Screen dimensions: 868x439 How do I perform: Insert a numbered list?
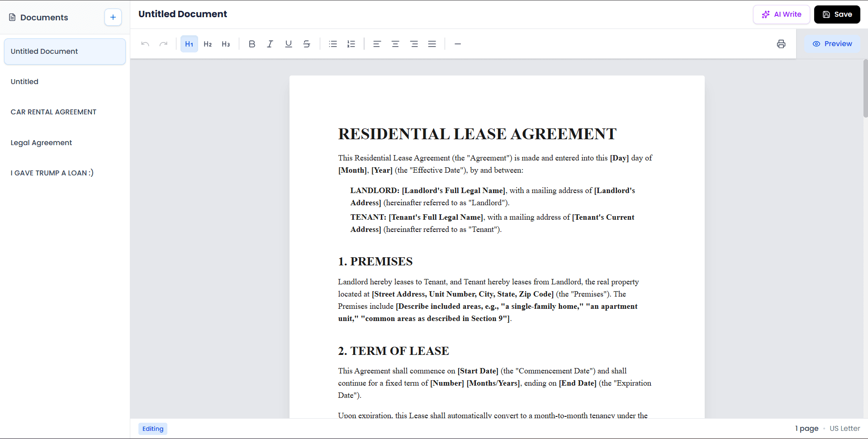coord(351,44)
